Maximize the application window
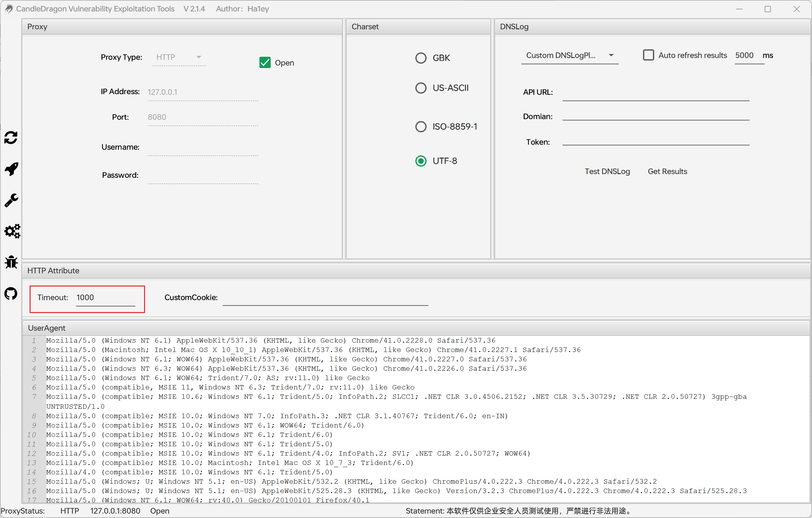 click(767, 9)
